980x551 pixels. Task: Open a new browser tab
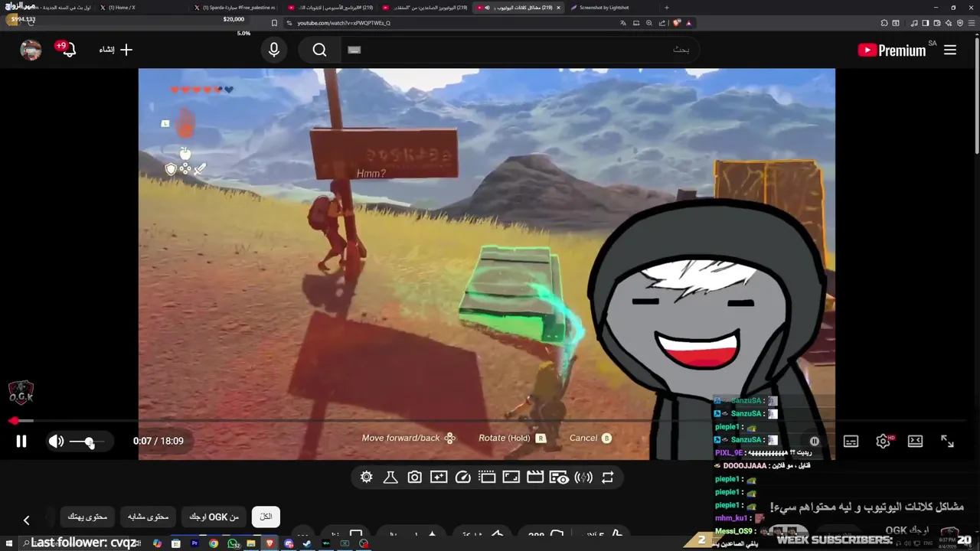pos(666,8)
